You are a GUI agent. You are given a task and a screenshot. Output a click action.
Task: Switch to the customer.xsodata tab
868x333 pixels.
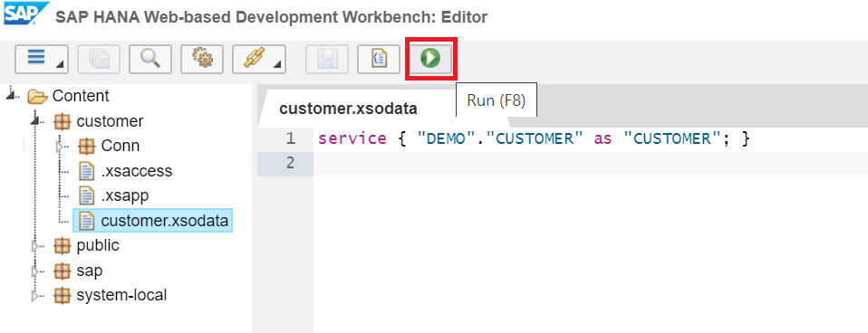point(348,109)
